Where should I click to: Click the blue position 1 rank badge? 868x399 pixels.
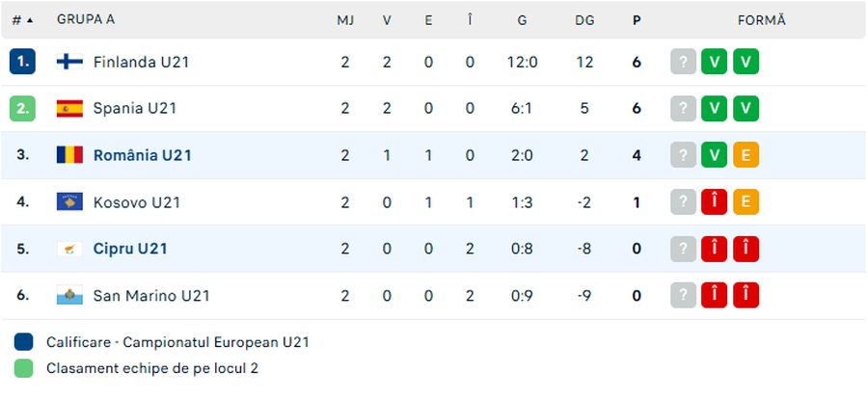click(22, 62)
